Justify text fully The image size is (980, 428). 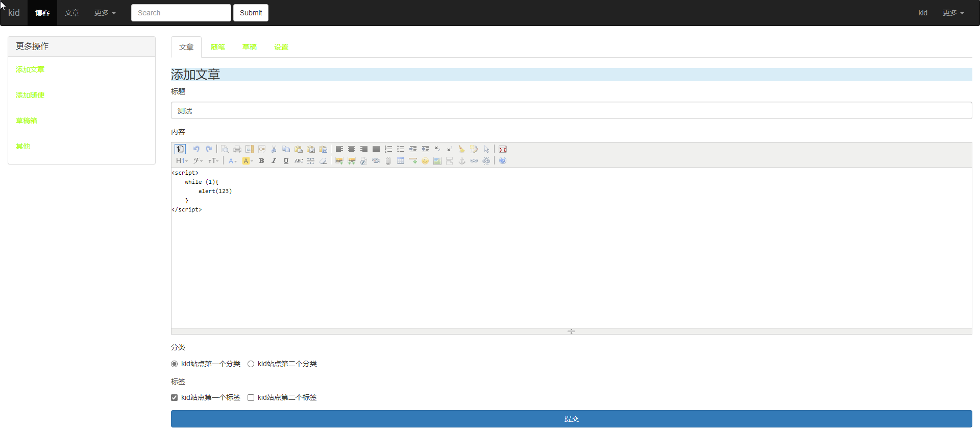click(x=376, y=149)
